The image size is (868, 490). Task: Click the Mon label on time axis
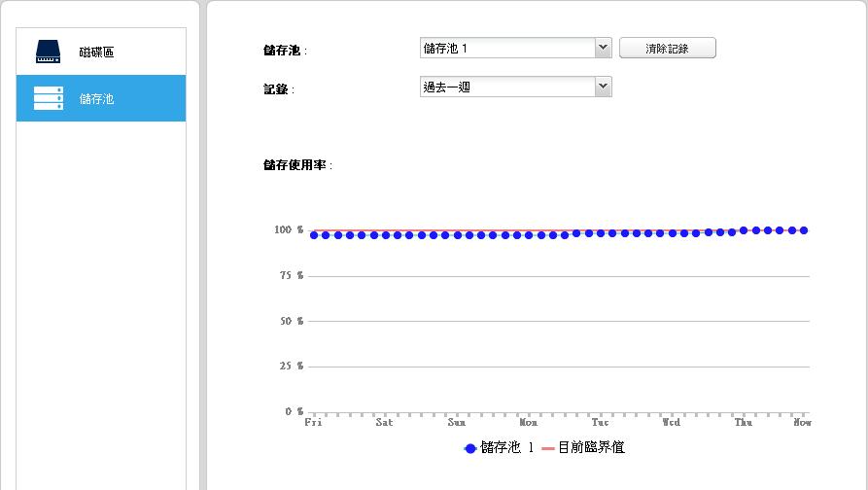tap(528, 423)
